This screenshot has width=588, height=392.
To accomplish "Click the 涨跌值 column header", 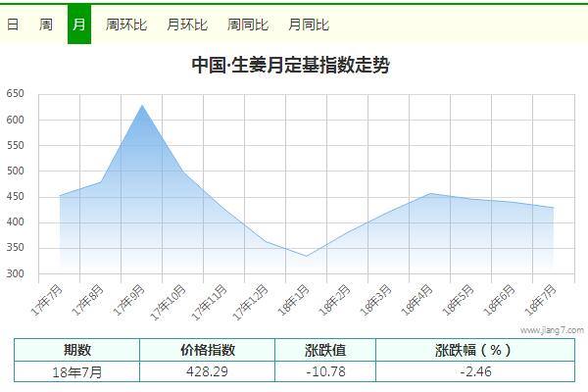I will coord(325,350).
